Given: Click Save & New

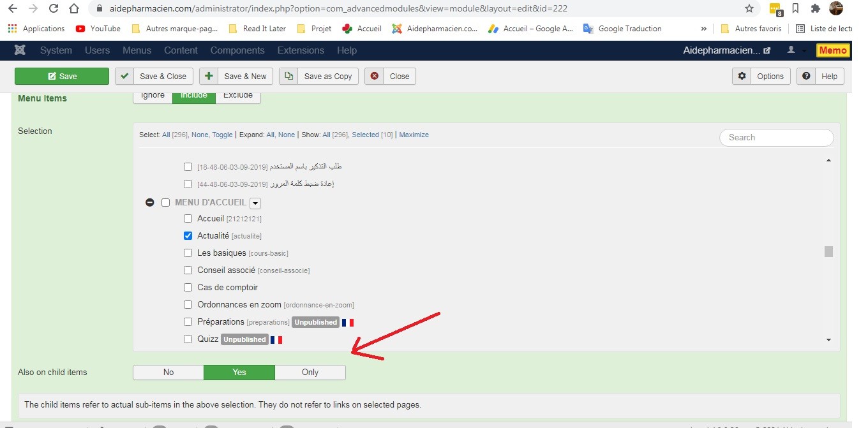Looking at the screenshot, I should 236,76.
